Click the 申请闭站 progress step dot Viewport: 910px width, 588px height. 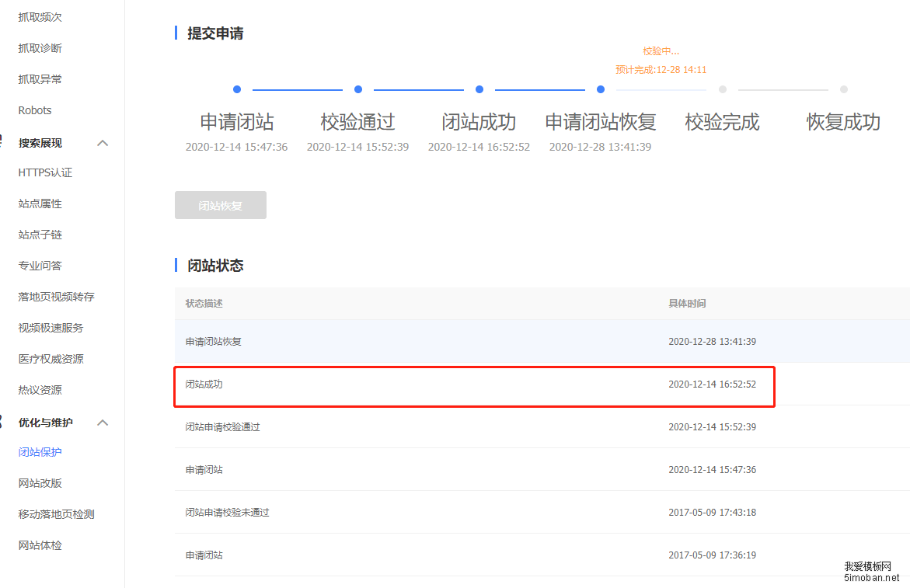tap(237, 89)
